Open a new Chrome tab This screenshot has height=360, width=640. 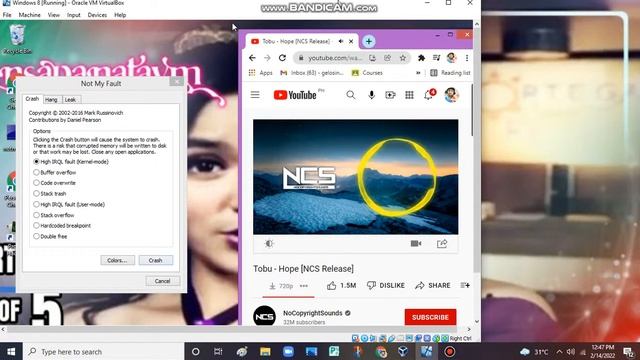369,41
